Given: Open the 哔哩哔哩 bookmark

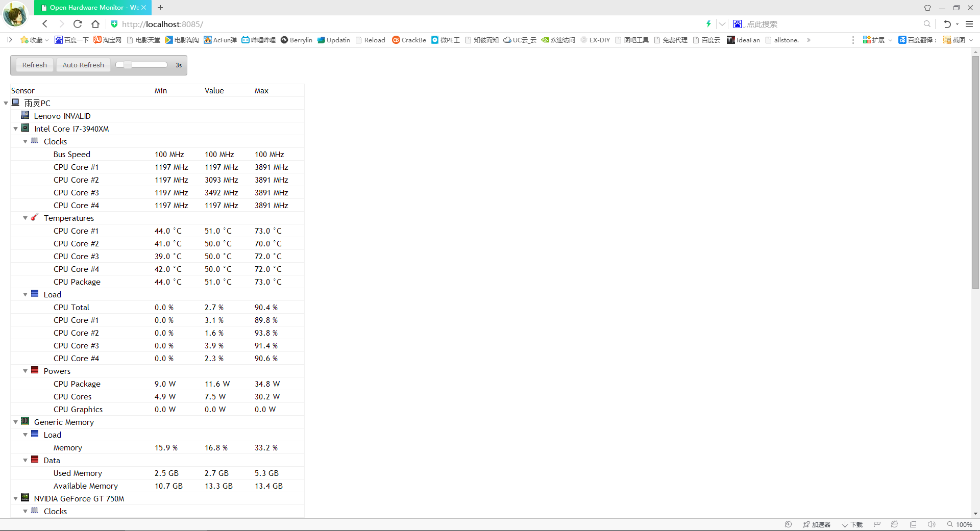Looking at the screenshot, I should pos(259,40).
